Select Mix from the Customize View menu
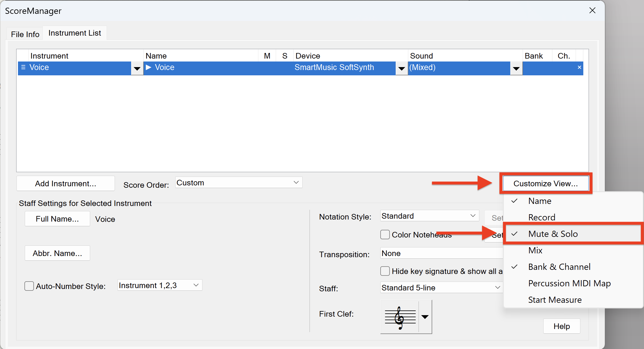 573,250
